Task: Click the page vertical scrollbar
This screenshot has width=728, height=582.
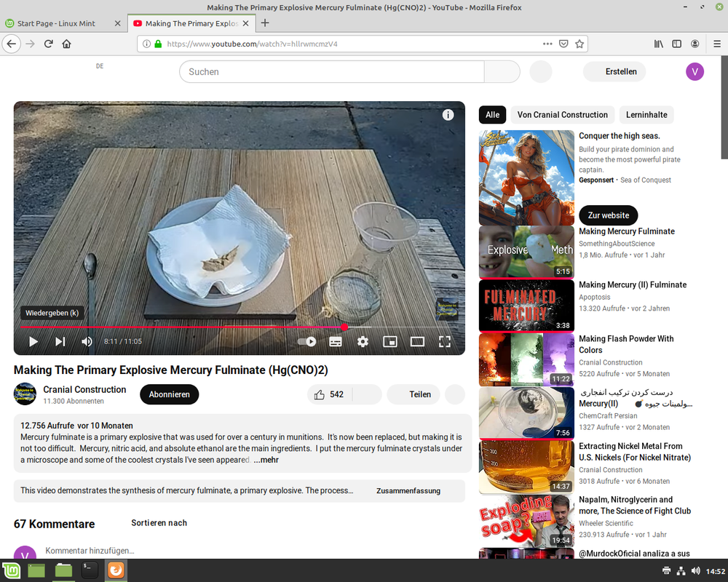Action: (724, 108)
